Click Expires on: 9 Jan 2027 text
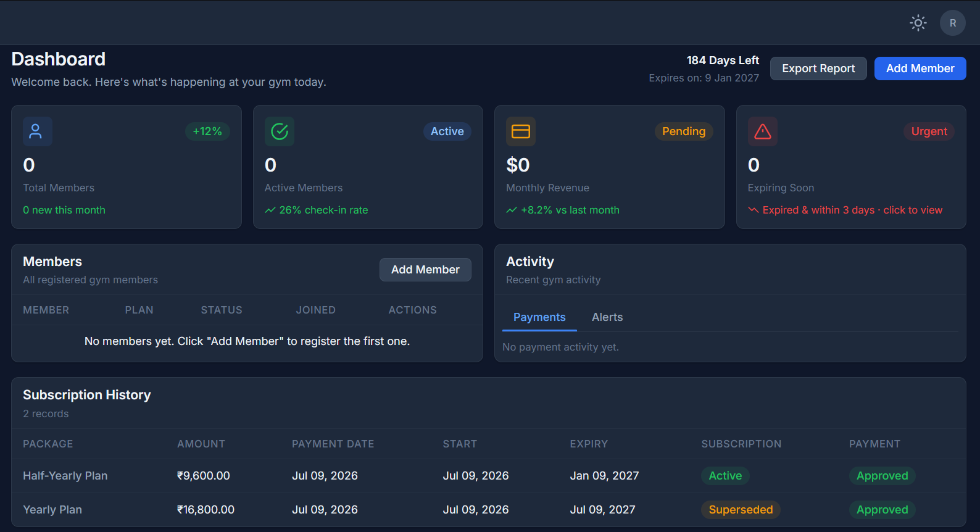Viewport: 980px width, 532px height. tap(704, 78)
